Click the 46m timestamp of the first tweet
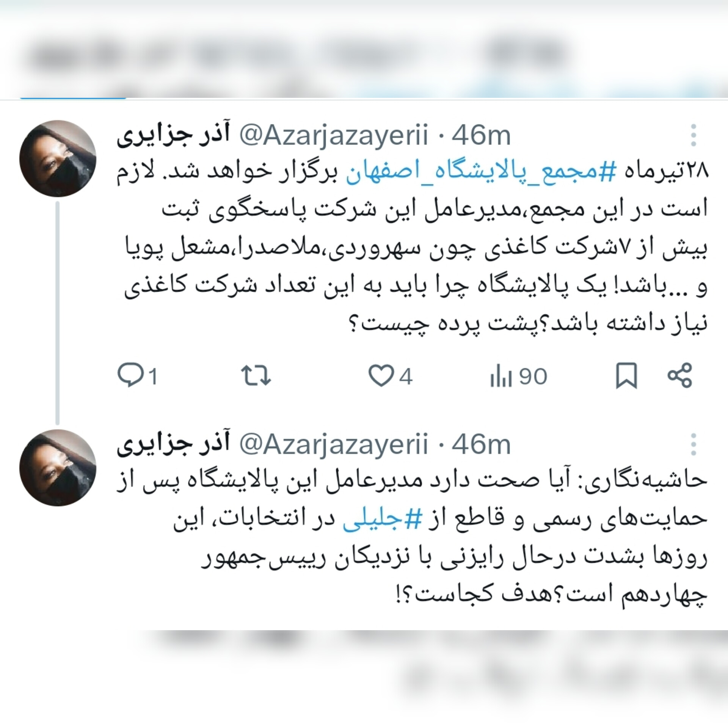 click(481, 136)
